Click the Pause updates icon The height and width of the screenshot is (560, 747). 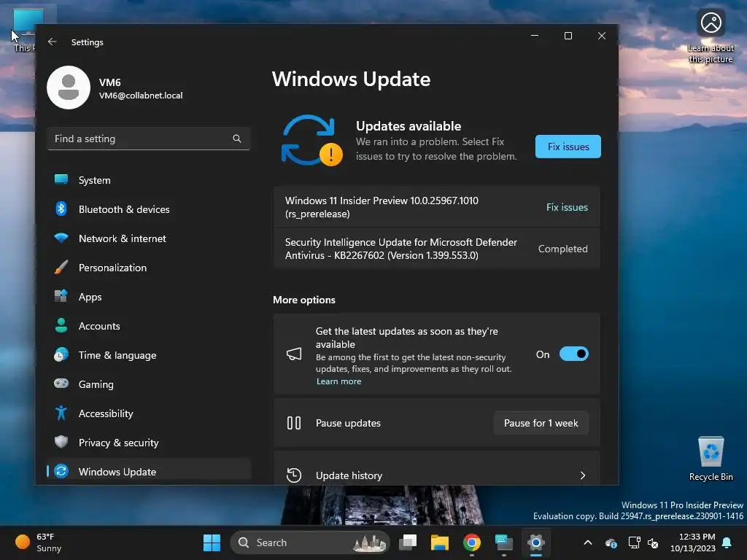point(294,423)
